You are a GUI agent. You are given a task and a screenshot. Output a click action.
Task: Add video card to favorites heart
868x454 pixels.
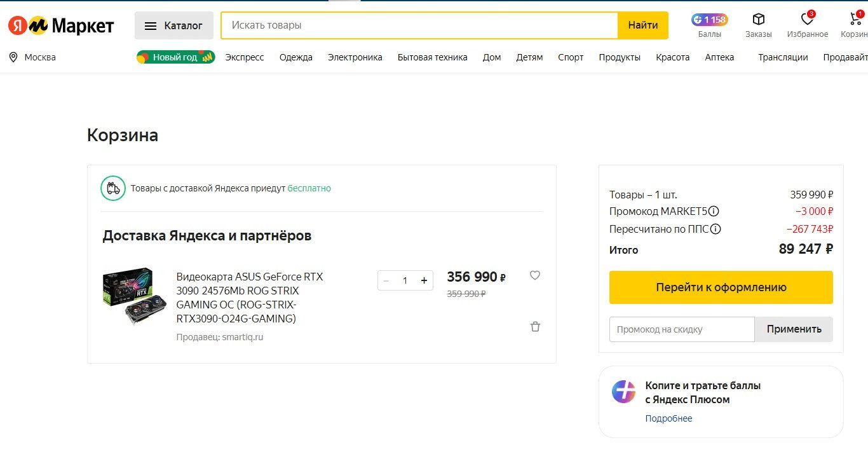coord(535,275)
